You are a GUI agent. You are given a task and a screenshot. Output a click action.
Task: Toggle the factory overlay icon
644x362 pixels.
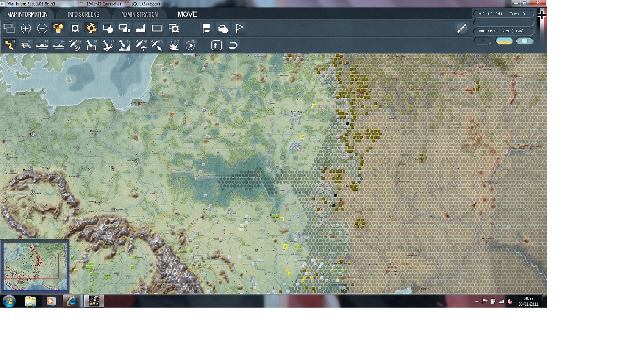point(141,28)
